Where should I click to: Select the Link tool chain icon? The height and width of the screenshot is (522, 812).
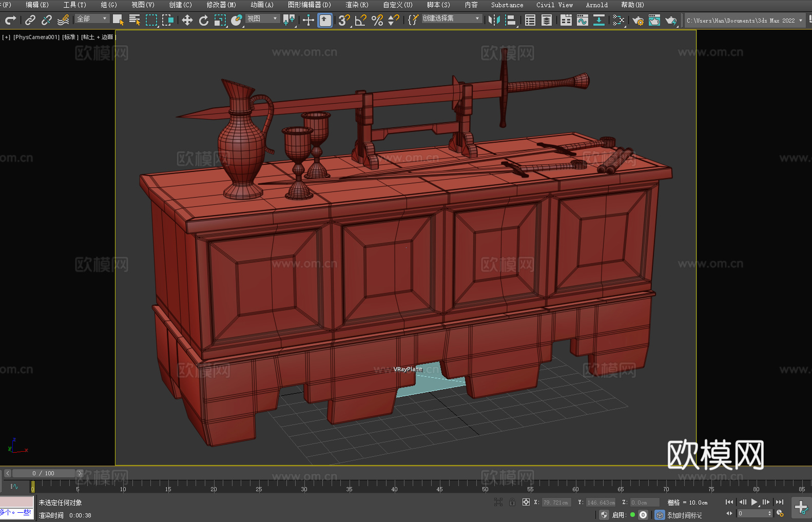click(30, 20)
